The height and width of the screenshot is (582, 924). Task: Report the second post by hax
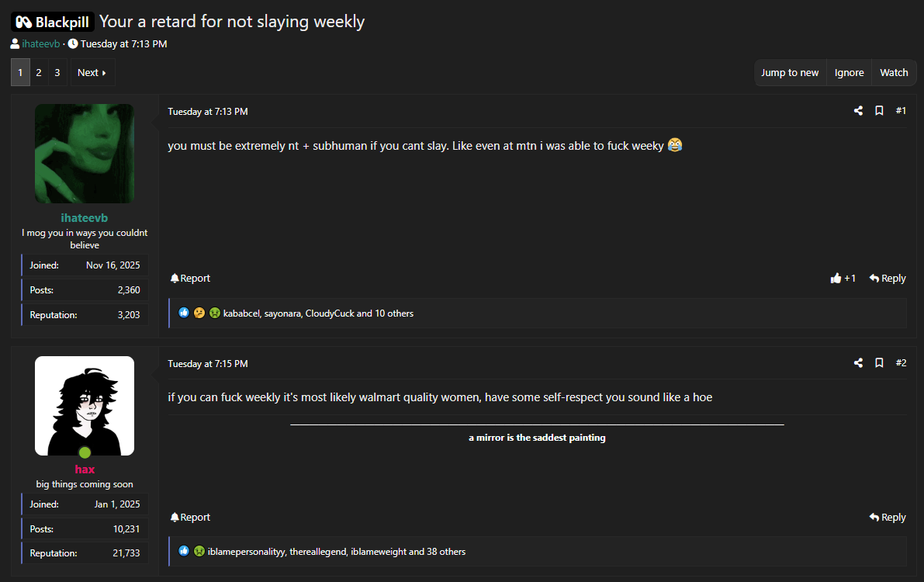(x=190, y=518)
